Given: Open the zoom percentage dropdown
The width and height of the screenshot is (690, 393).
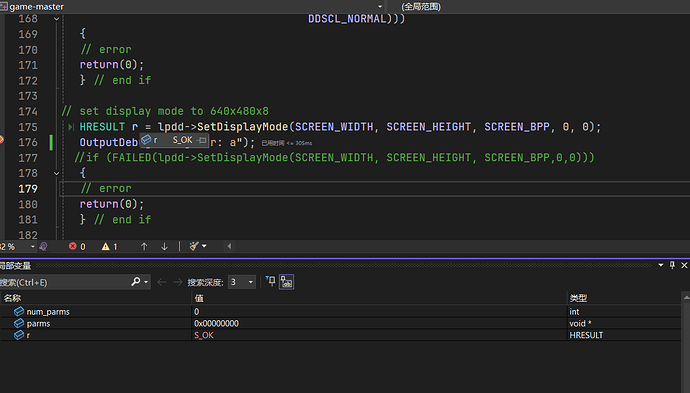Looking at the screenshot, I should click(33, 246).
